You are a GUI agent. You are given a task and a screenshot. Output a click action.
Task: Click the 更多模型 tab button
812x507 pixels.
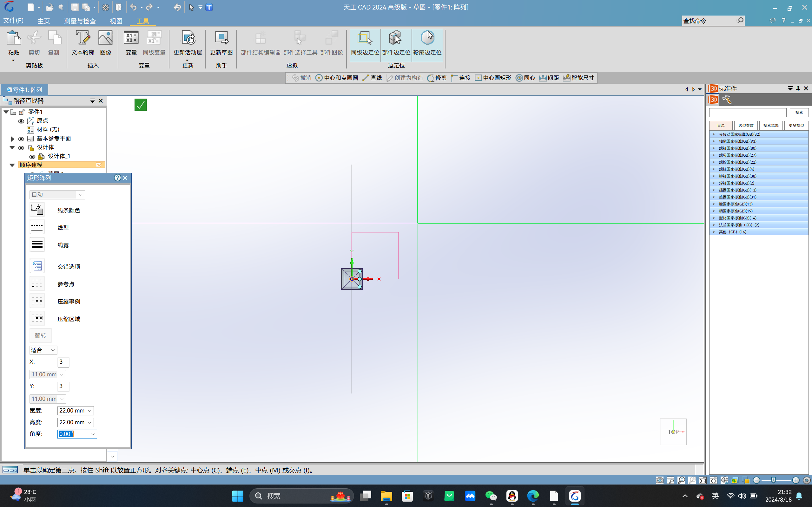796,126
